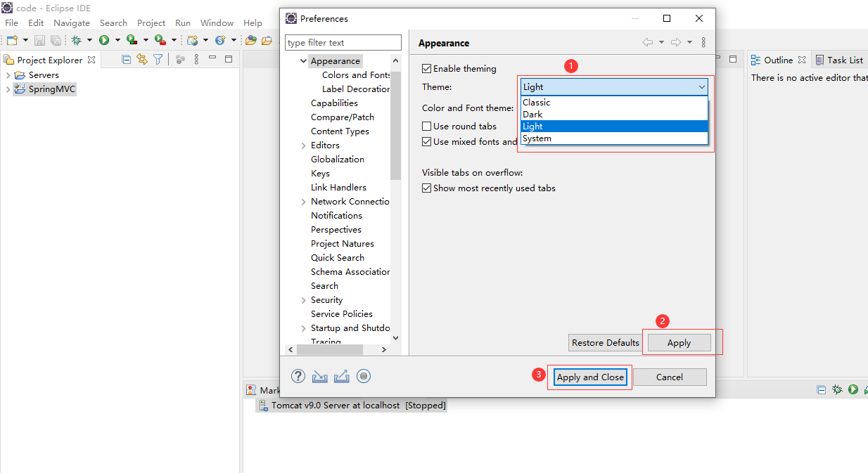Click the New wizard toolbar icon
The image size is (868, 473).
point(12,41)
